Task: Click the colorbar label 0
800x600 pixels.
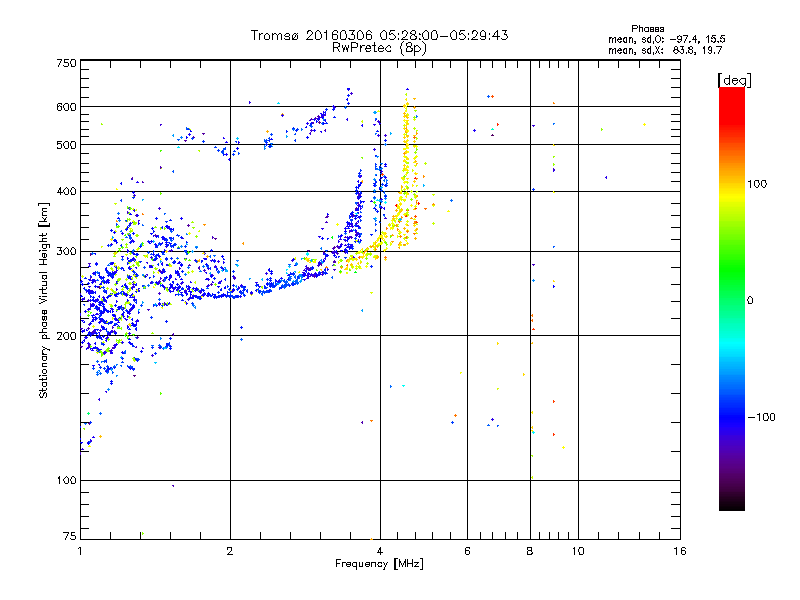Action: pyautogui.click(x=750, y=301)
